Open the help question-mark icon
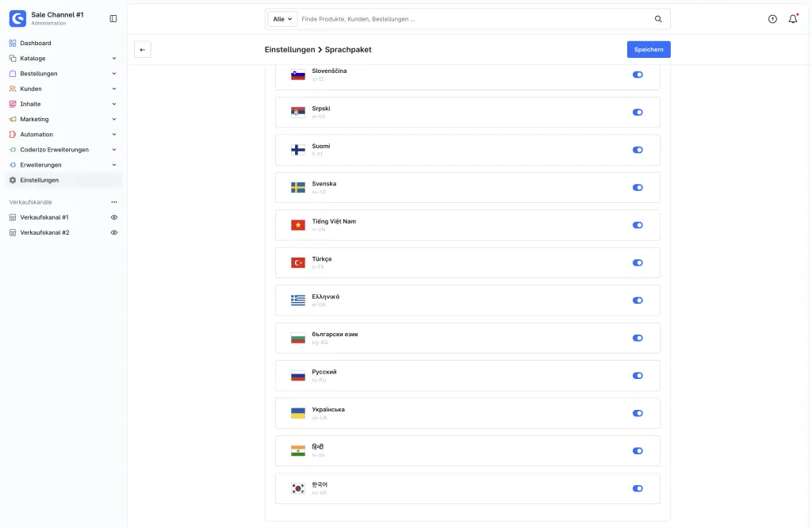 pyautogui.click(x=772, y=19)
